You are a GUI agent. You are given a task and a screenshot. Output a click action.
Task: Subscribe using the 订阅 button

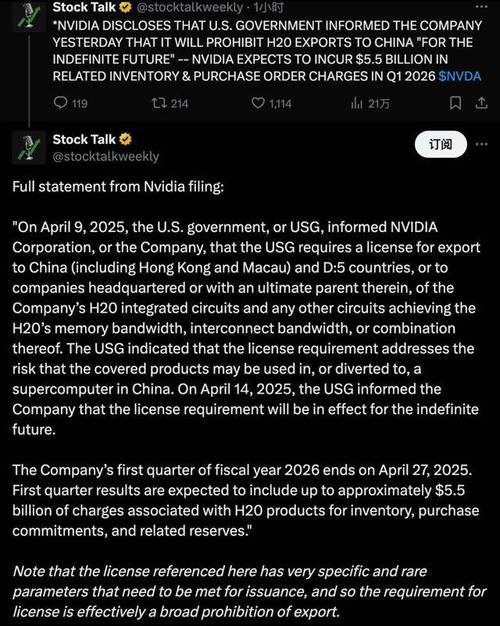coord(441,144)
